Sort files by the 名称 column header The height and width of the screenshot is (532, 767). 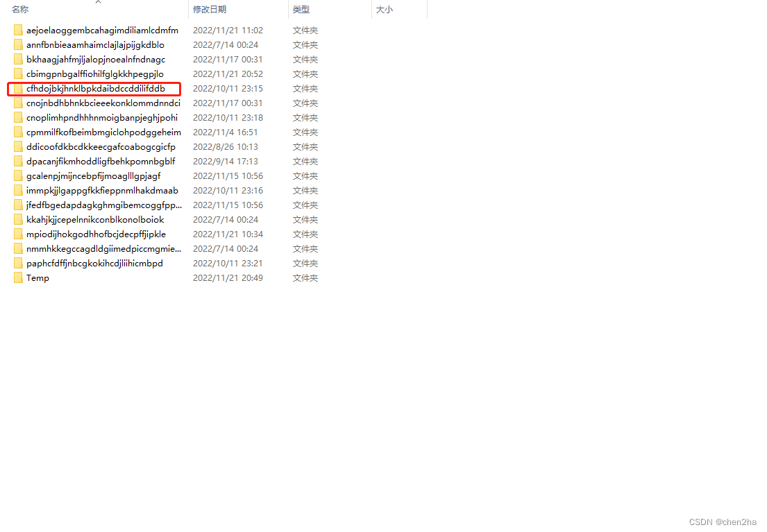(x=20, y=9)
